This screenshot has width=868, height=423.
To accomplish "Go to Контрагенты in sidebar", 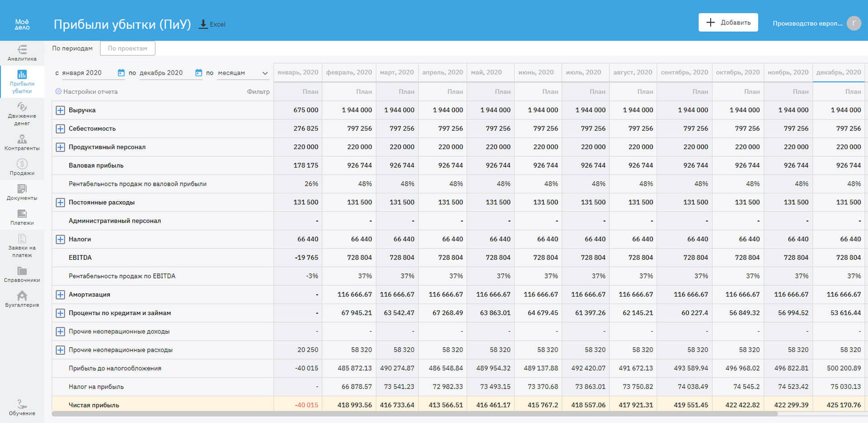I will coord(22,142).
